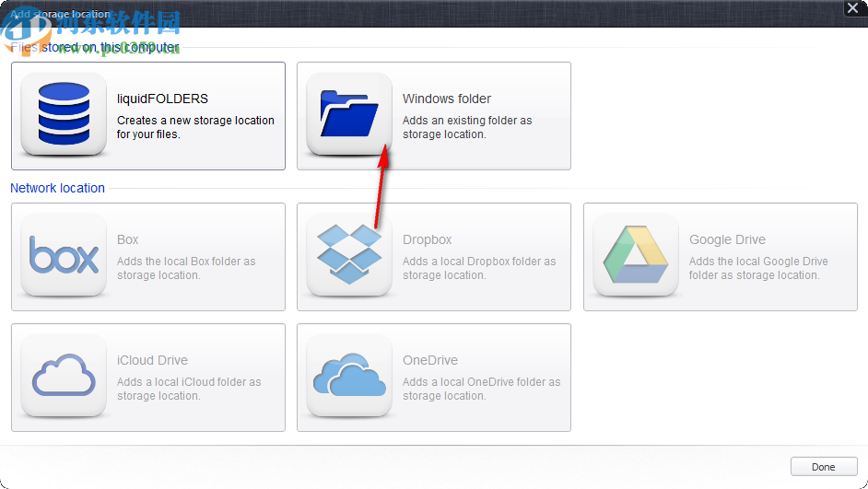
Task: Click 'Adds a local Dropbox folder' description
Action: [479, 268]
